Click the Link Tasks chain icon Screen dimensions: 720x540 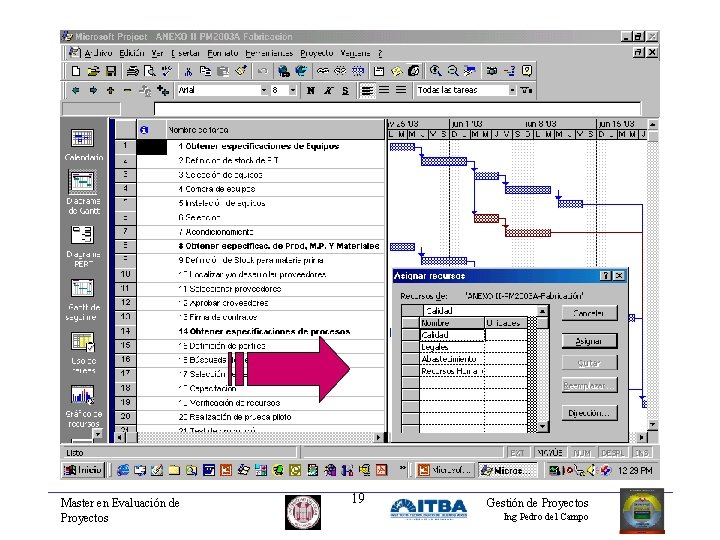323,71
